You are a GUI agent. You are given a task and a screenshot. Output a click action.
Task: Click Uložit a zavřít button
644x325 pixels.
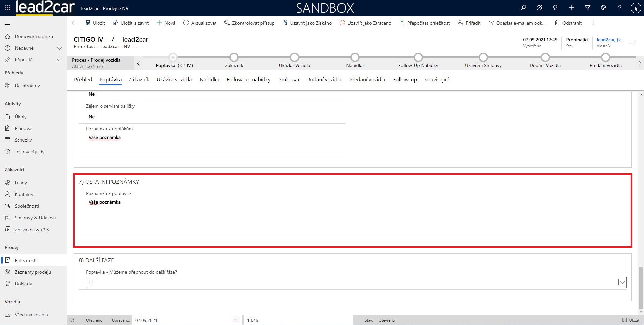[x=131, y=23]
